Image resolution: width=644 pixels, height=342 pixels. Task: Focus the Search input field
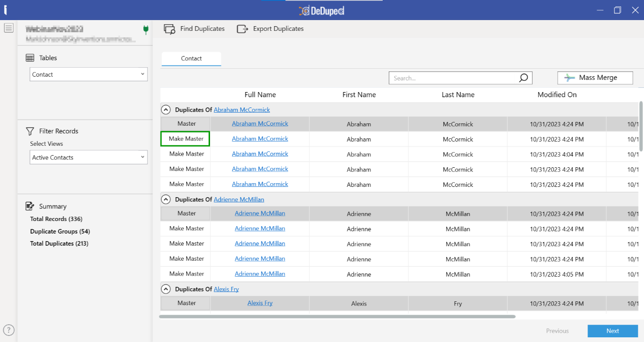tap(453, 78)
